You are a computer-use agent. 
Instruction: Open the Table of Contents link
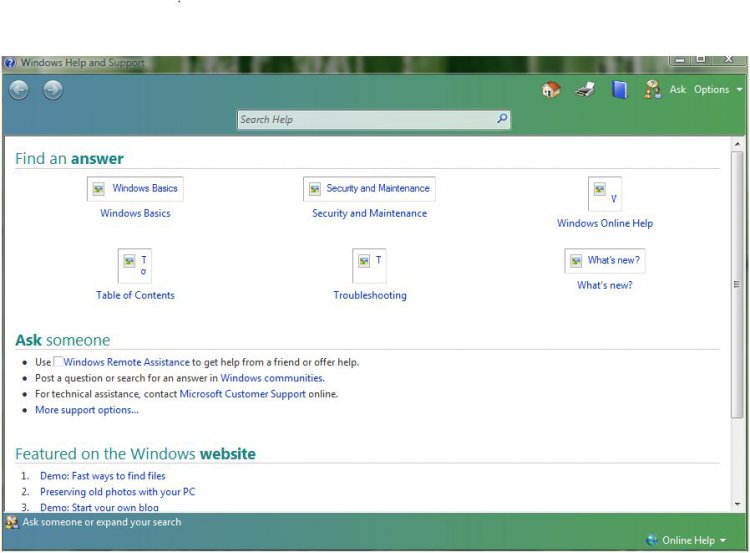pos(135,295)
